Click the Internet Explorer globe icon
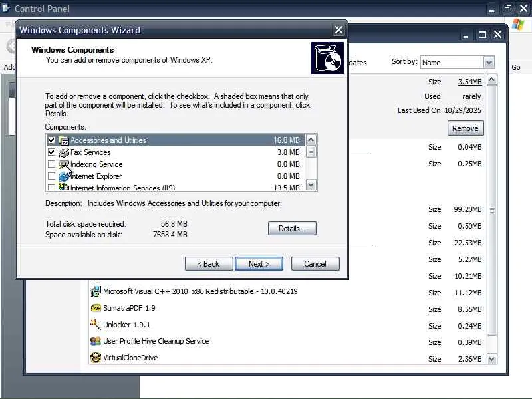Image resolution: width=532 pixels, height=399 pixels. (64, 176)
